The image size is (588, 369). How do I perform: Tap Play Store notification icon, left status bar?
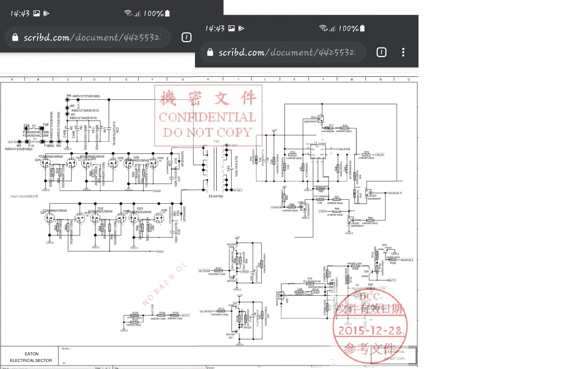click(46, 13)
